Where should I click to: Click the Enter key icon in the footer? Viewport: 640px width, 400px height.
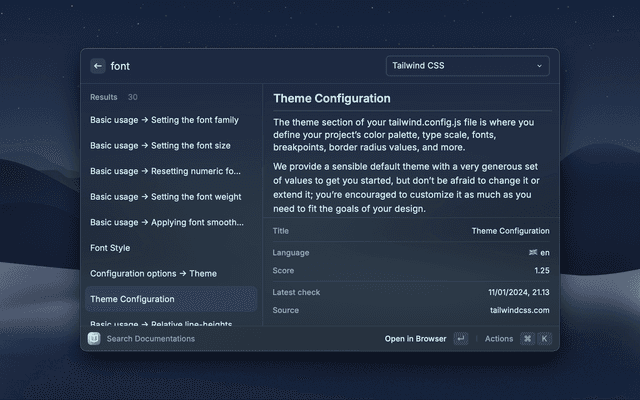point(460,339)
